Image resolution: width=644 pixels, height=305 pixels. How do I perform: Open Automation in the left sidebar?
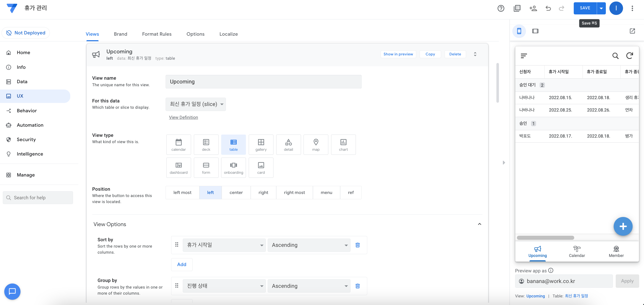tap(30, 125)
